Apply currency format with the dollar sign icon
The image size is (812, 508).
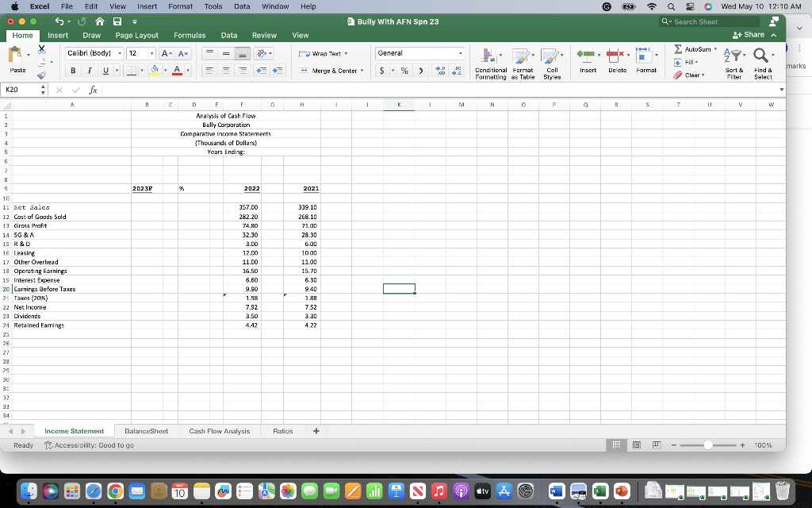pyautogui.click(x=381, y=70)
